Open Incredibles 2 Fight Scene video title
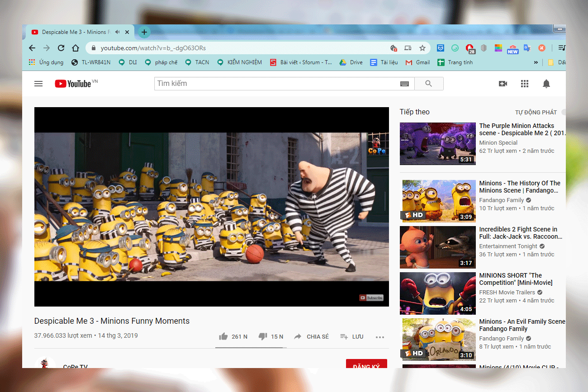The height and width of the screenshot is (392, 588). point(521,233)
